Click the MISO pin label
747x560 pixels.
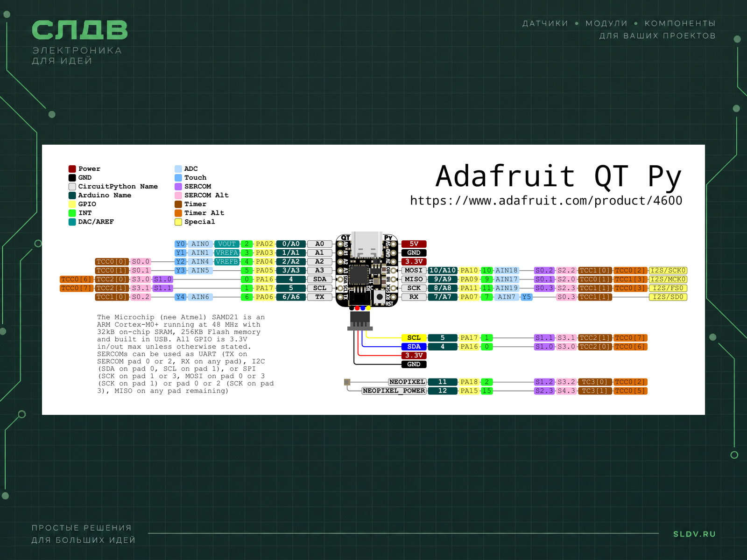tap(414, 280)
